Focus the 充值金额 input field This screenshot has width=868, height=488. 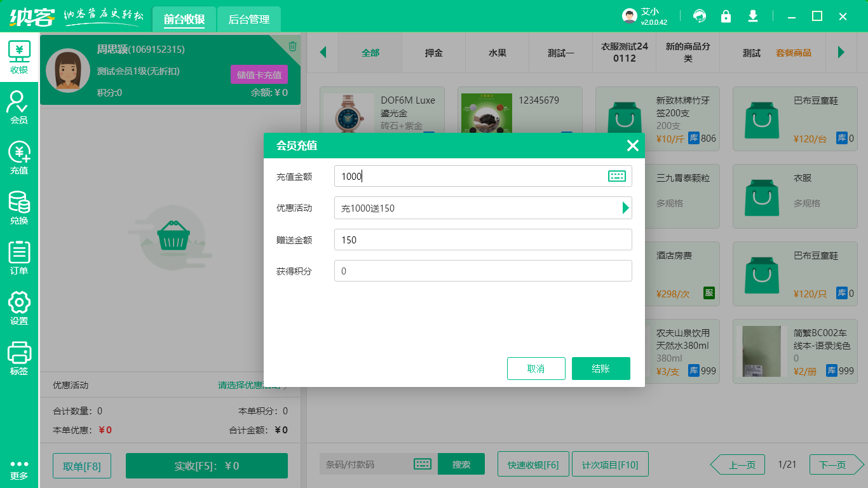(x=483, y=176)
